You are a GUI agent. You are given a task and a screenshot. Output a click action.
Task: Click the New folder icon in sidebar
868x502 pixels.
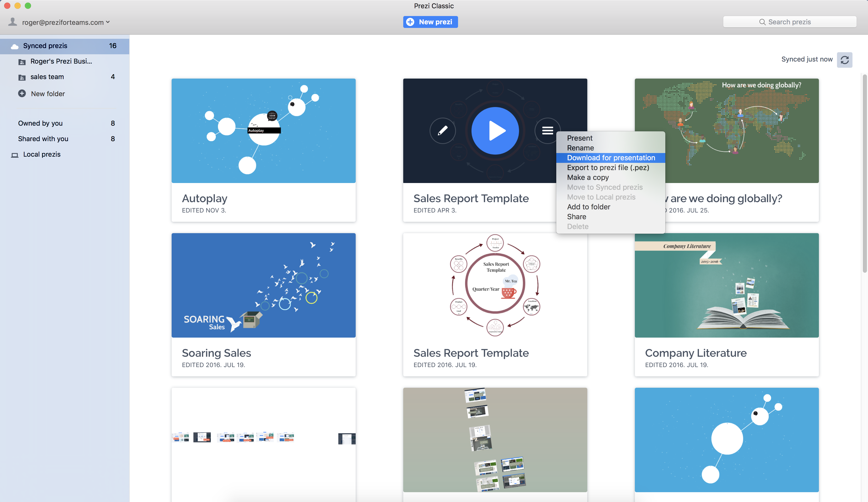(x=21, y=93)
